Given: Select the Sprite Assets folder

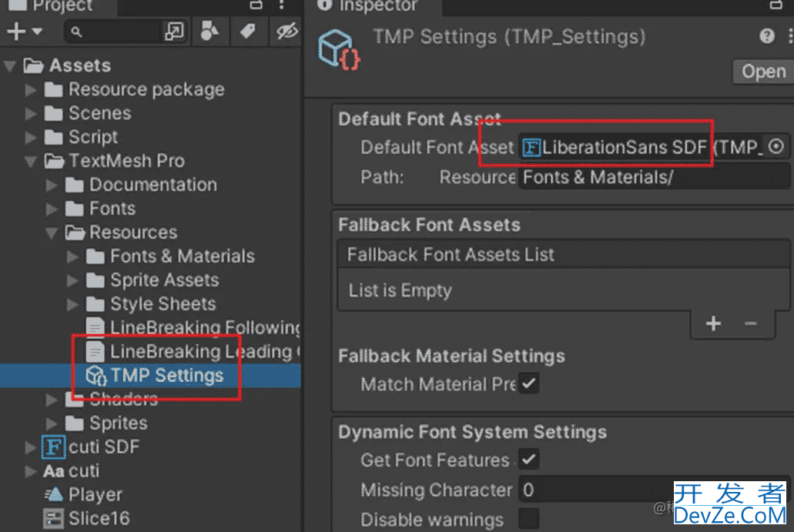Looking at the screenshot, I should pyautogui.click(x=153, y=280).
